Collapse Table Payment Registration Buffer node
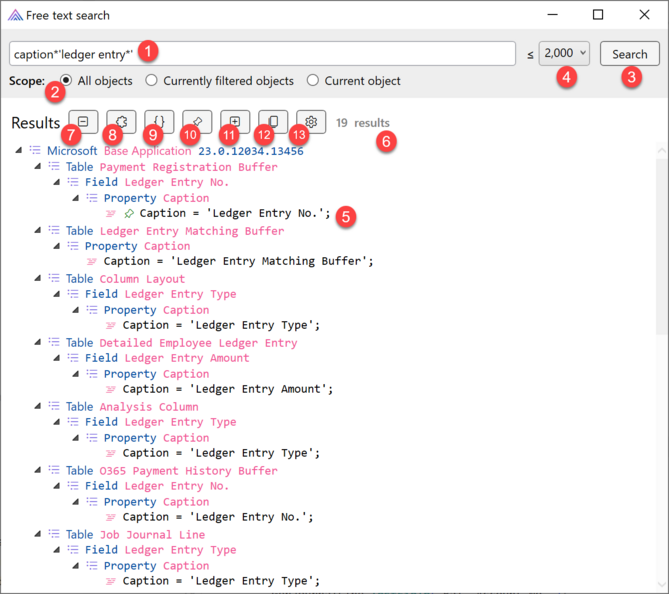Image resolution: width=669 pixels, height=594 pixels. [x=38, y=166]
